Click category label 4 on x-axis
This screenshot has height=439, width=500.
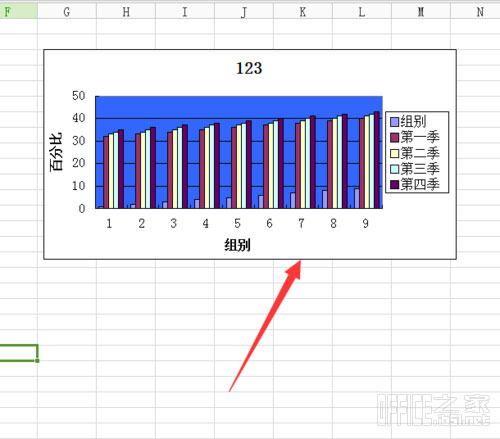tap(205, 223)
